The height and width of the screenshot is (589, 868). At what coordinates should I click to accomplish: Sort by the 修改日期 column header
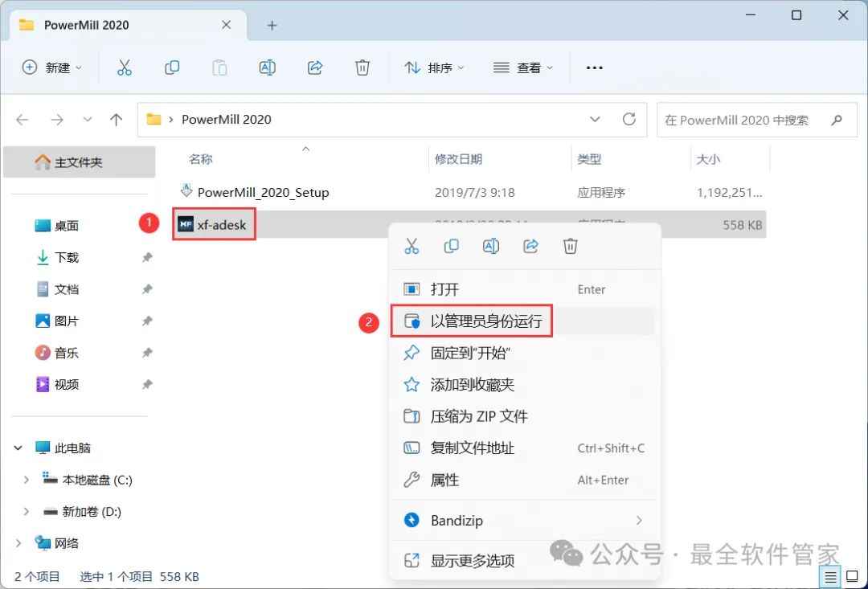458,159
